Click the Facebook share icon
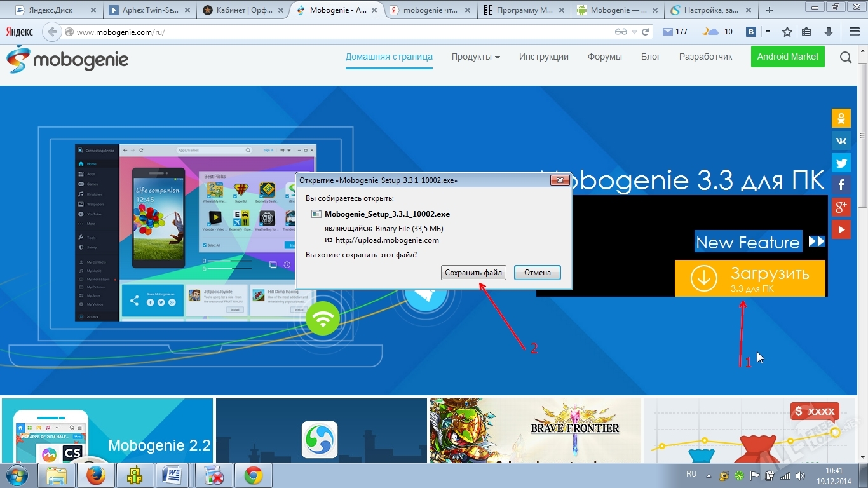This screenshot has width=868, height=488. (841, 185)
